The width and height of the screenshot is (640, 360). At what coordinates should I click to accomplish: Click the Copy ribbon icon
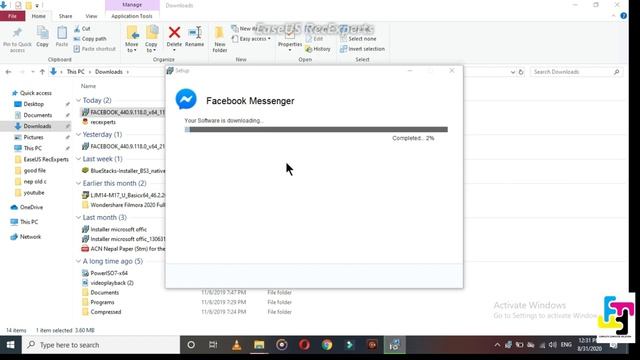[x=42, y=33]
